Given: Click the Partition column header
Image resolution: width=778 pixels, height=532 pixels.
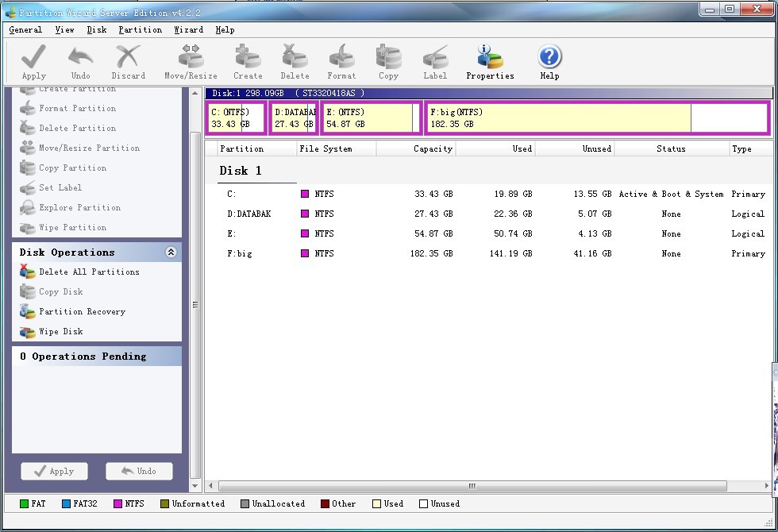Looking at the screenshot, I should pyautogui.click(x=256, y=149).
